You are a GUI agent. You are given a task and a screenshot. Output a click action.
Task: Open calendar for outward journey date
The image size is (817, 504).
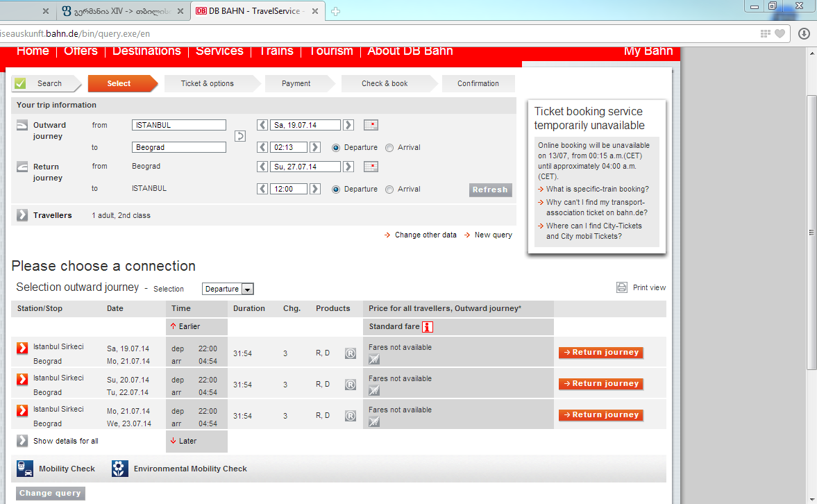click(x=371, y=125)
